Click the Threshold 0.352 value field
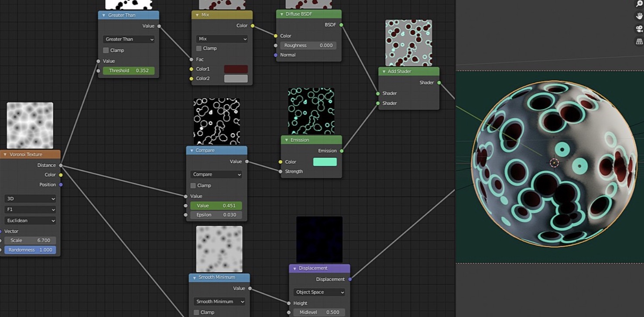Image resolution: width=644 pixels, height=317 pixels. tap(129, 71)
